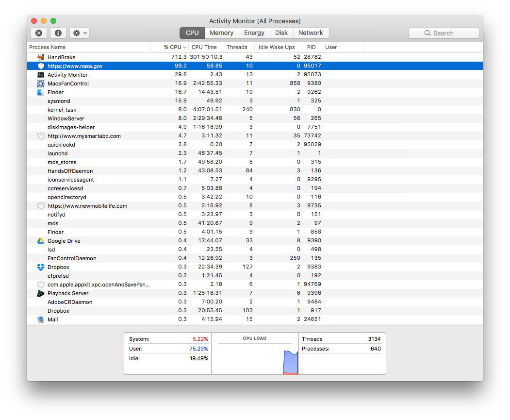510x420 pixels.
Task: Select the iconservicesagent process row
Action: point(255,180)
